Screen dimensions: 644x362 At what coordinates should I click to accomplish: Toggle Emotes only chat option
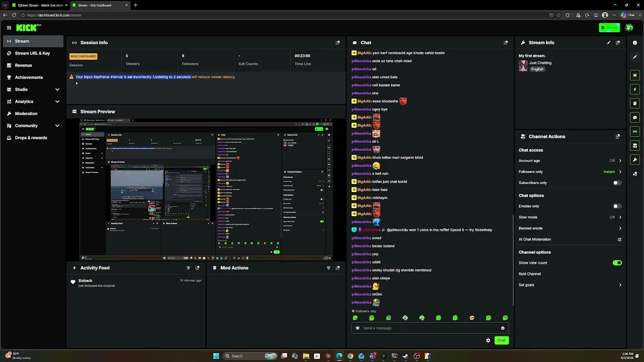617,206
